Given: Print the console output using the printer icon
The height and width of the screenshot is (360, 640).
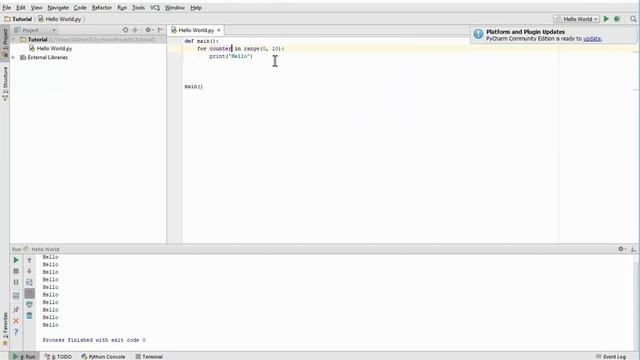Looking at the screenshot, I should (29, 304).
